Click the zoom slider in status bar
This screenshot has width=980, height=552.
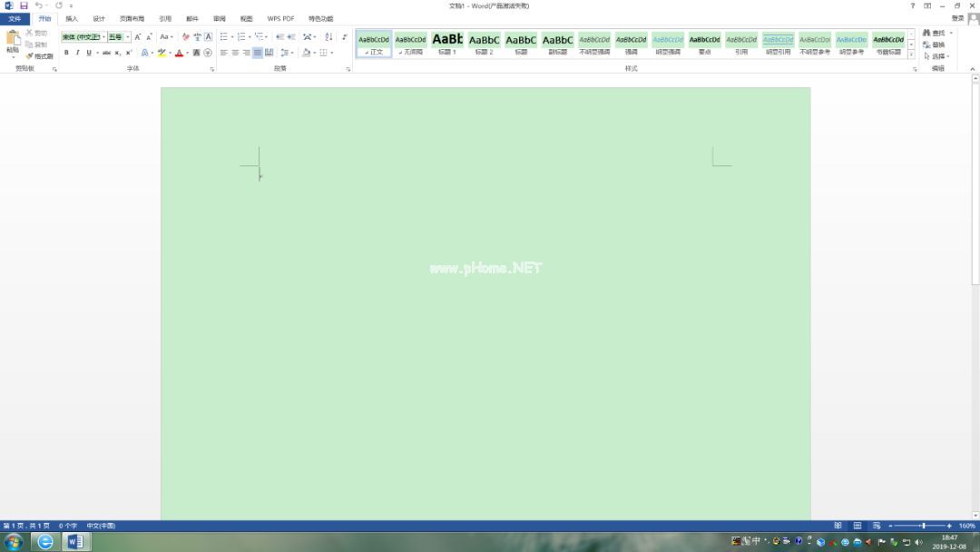click(923, 526)
